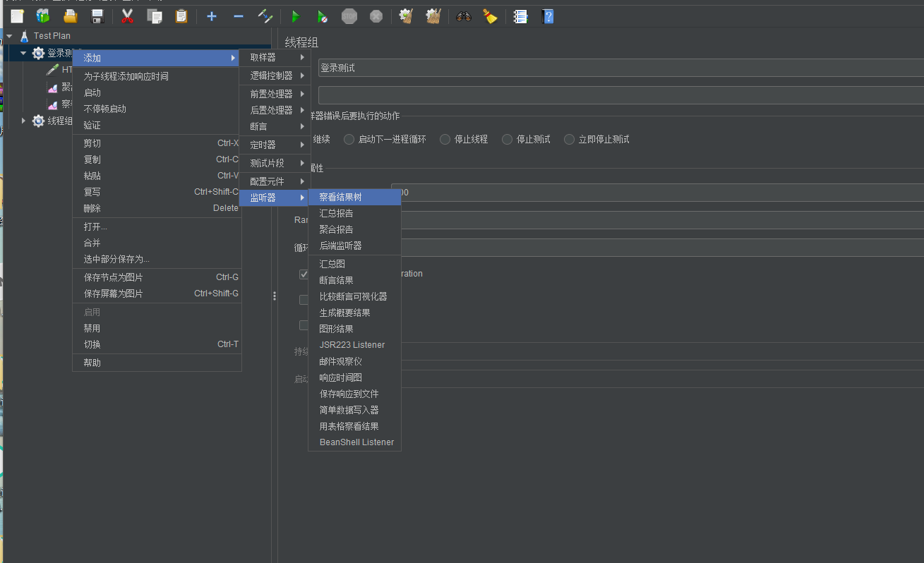Image resolution: width=924 pixels, height=563 pixels.
Task: Click the Toggle enable/disable toolbar icon
Action: [265, 16]
